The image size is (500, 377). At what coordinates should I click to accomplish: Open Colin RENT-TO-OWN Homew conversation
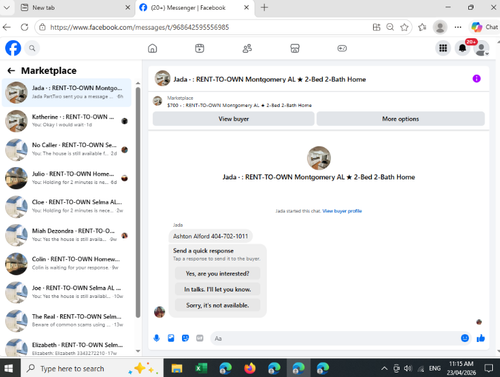67,263
